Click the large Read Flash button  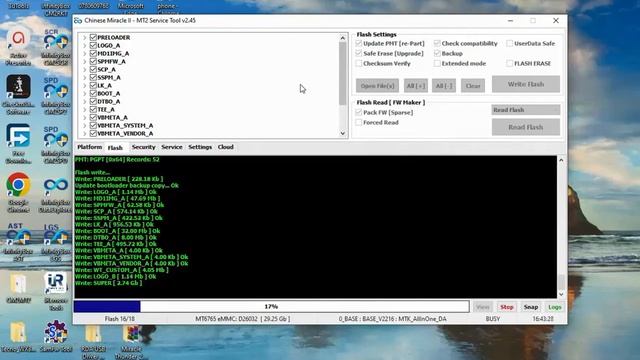526,127
